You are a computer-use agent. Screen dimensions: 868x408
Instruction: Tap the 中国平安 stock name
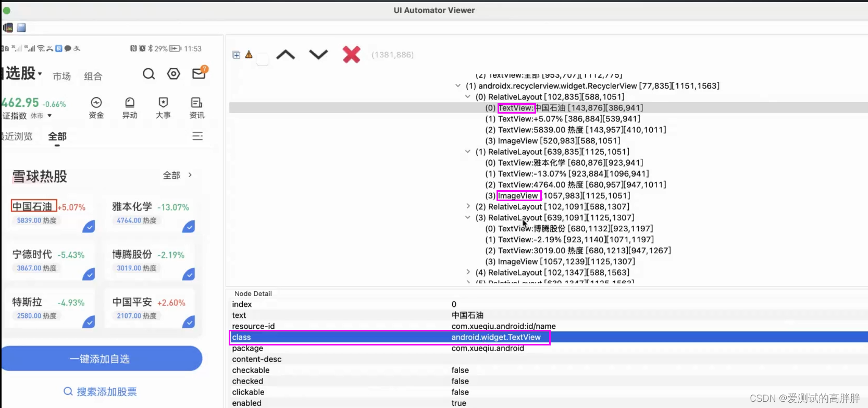pyautogui.click(x=132, y=302)
